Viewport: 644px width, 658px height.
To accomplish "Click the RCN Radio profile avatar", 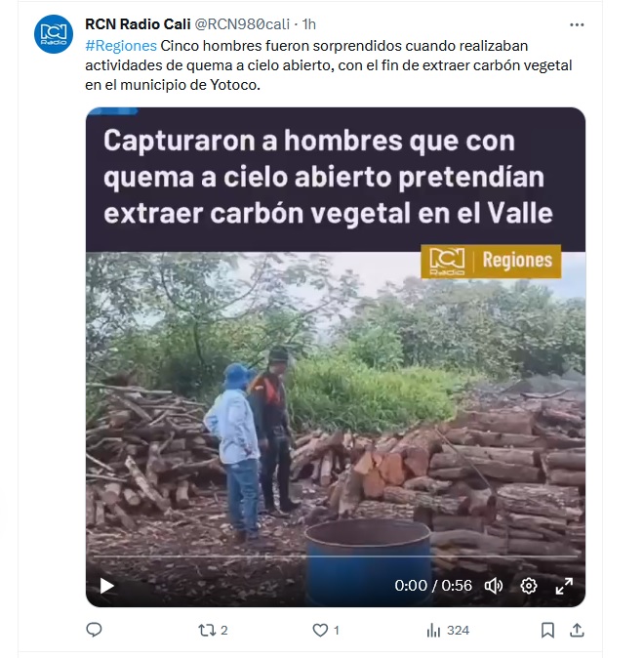I will [54, 34].
